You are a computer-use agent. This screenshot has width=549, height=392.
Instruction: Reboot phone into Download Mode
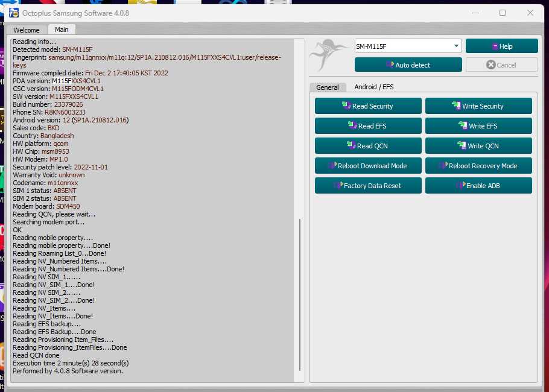368,165
